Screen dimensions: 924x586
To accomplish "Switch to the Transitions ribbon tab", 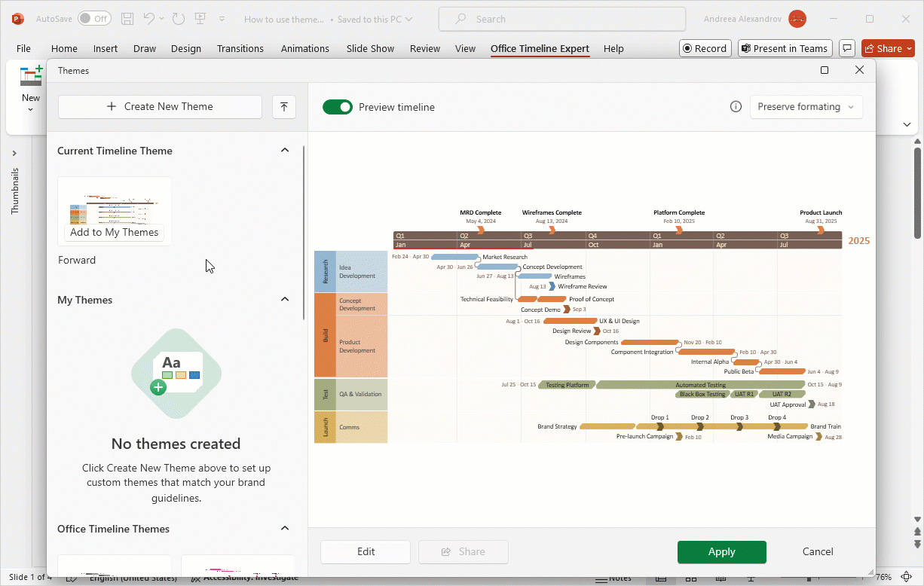I will 240,48.
